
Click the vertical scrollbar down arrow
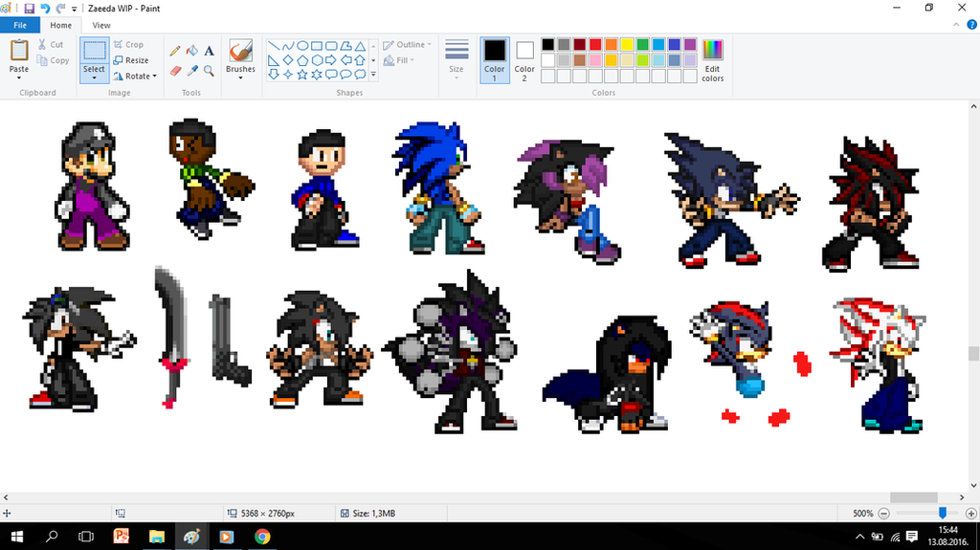pyautogui.click(x=973, y=486)
